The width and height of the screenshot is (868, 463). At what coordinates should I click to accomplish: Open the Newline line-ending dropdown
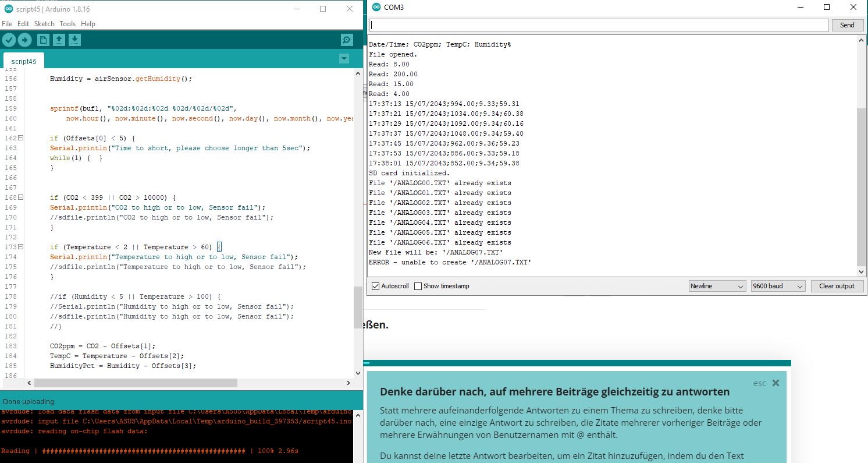click(717, 286)
